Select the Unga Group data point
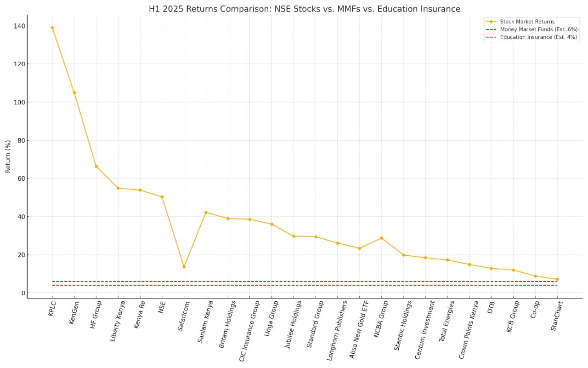 click(272, 224)
